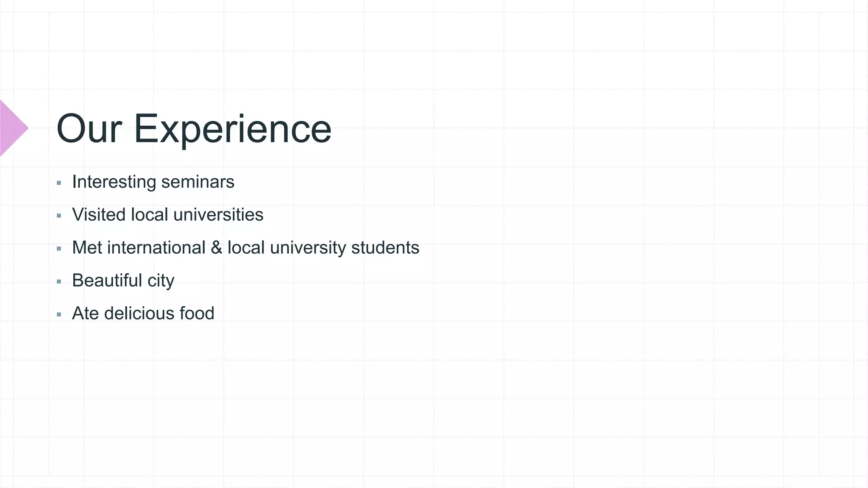Image resolution: width=868 pixels, height=488 pixels.
Task: Click the word "Beautiful" in fourth bullet
Action: pyautogui.click(x=107, y=280)
